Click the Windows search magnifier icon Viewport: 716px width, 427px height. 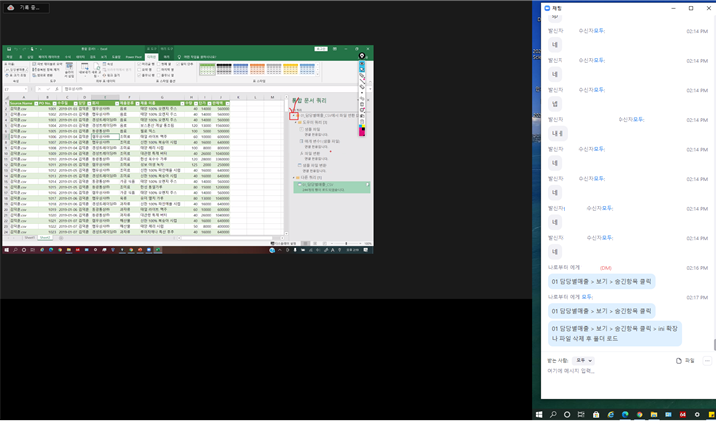coord(553,414)
